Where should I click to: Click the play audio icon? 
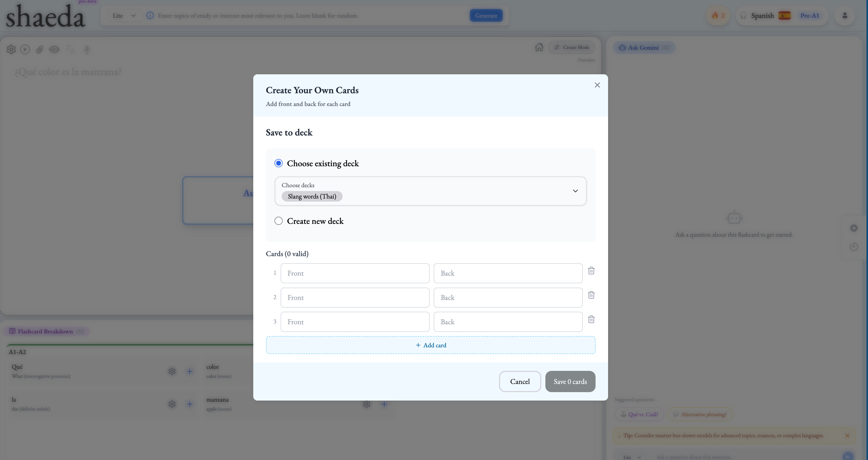(x=25, y=50)
